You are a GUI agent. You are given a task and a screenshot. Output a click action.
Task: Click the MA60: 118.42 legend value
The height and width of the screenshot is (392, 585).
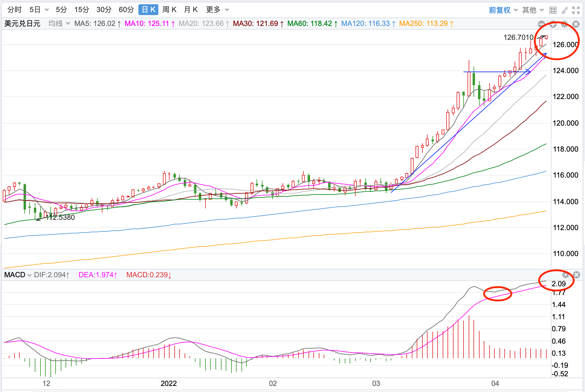[x=312, y=24]
